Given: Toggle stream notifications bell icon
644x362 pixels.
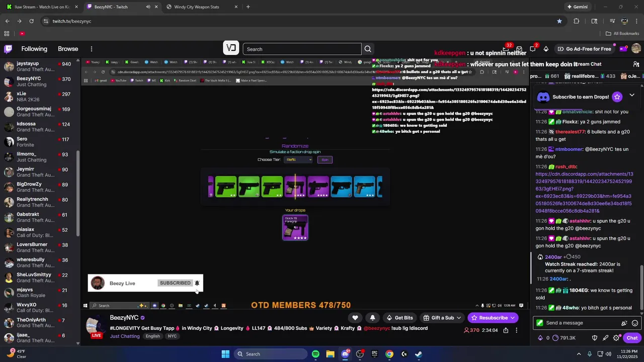Looking at the screenshot, I should pyautogui.click(x=372, y=318).
